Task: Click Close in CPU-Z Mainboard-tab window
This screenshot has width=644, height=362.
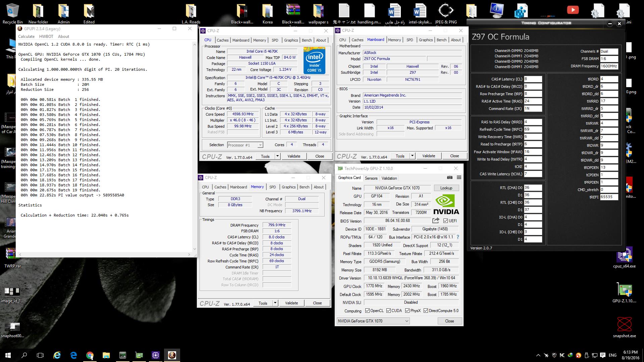Action: [x=454, y=156]
